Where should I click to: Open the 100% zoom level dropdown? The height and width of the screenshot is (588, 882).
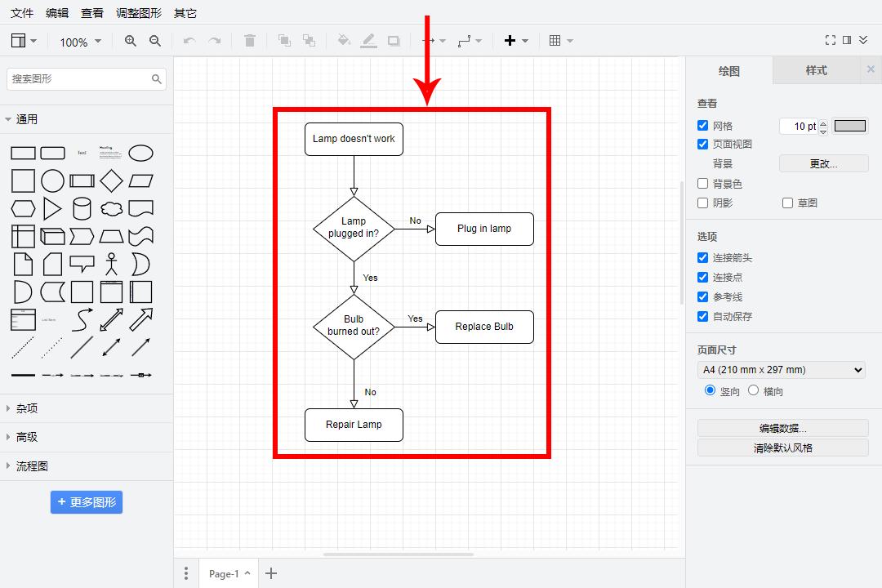[80, 42]
